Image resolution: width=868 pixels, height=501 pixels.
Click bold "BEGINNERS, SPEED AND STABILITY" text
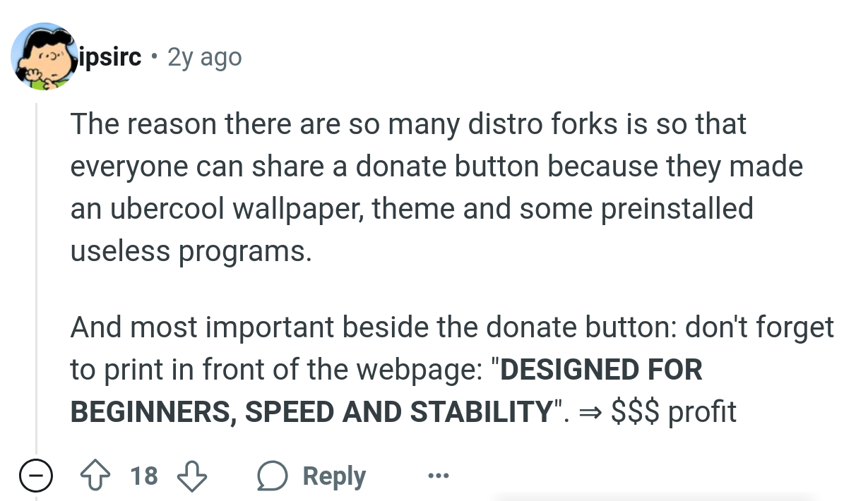point(311,412)
